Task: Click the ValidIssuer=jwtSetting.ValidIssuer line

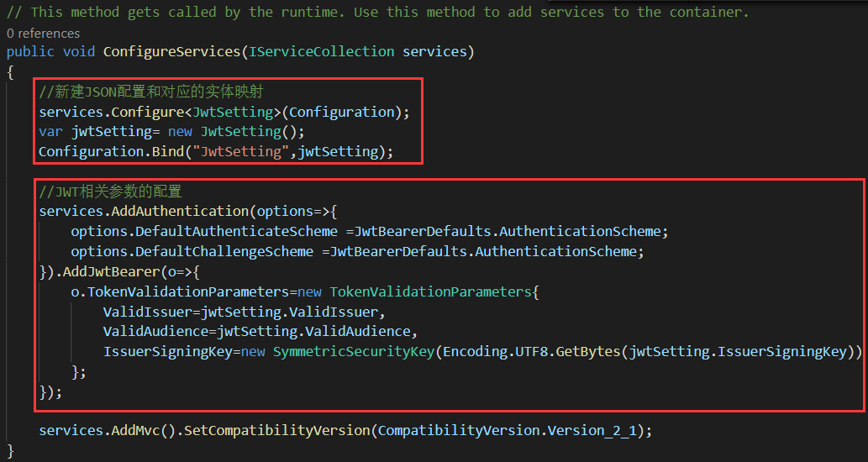Action: (245, 312)
